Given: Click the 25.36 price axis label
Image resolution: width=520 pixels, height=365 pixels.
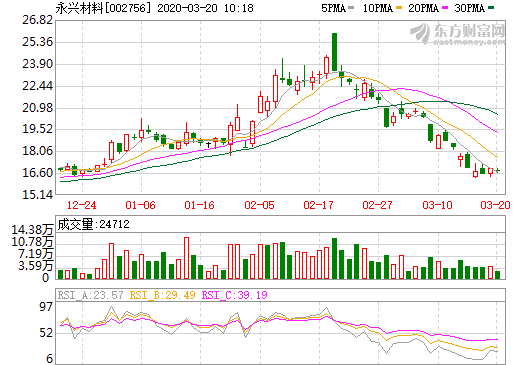Looking at the screenshot, I should pyautogui.click(x=38, y=42).
